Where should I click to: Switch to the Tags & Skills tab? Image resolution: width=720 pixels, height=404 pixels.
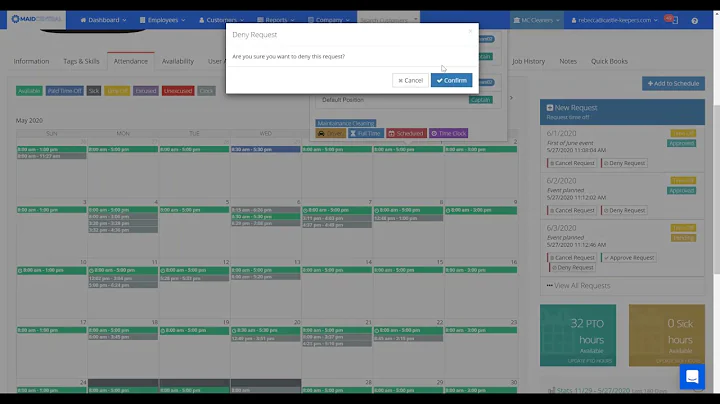[x=81, y=61]
